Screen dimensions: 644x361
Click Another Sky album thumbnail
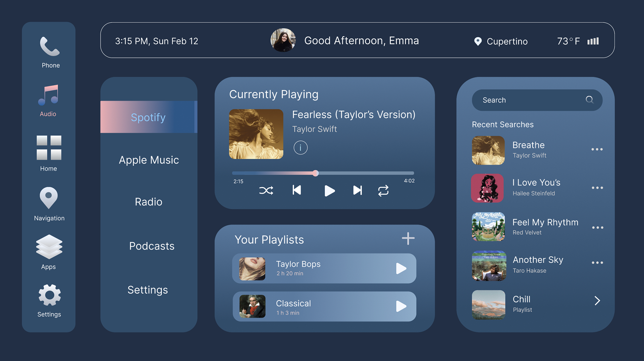[x=489, y=266]
